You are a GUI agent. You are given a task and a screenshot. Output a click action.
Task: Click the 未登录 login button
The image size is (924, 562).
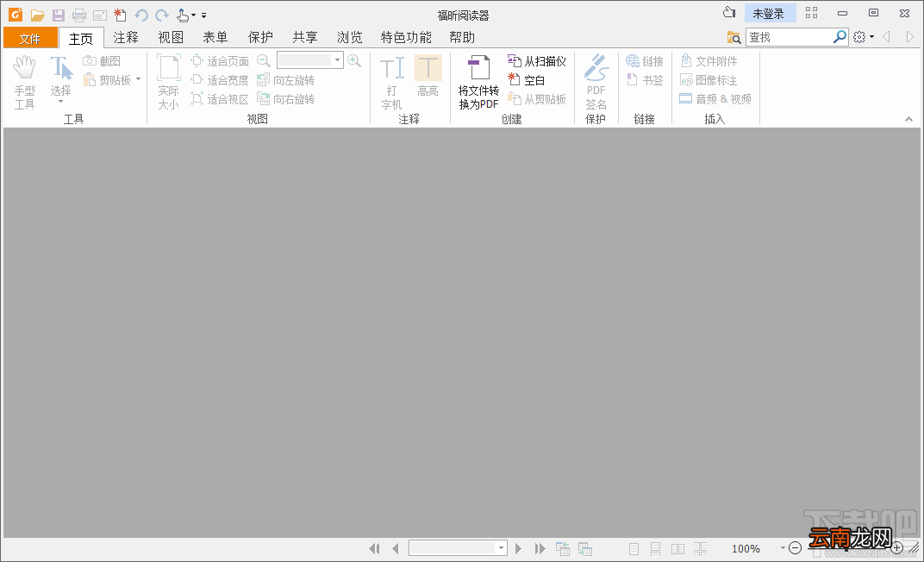(x=770, y=13)
